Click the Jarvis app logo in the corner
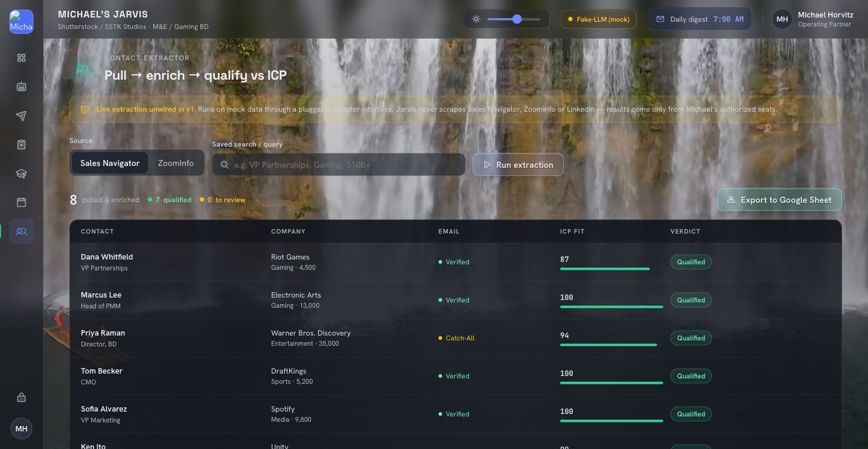The image size is (868, 449). pyautogui.click(x=21, y=22)
